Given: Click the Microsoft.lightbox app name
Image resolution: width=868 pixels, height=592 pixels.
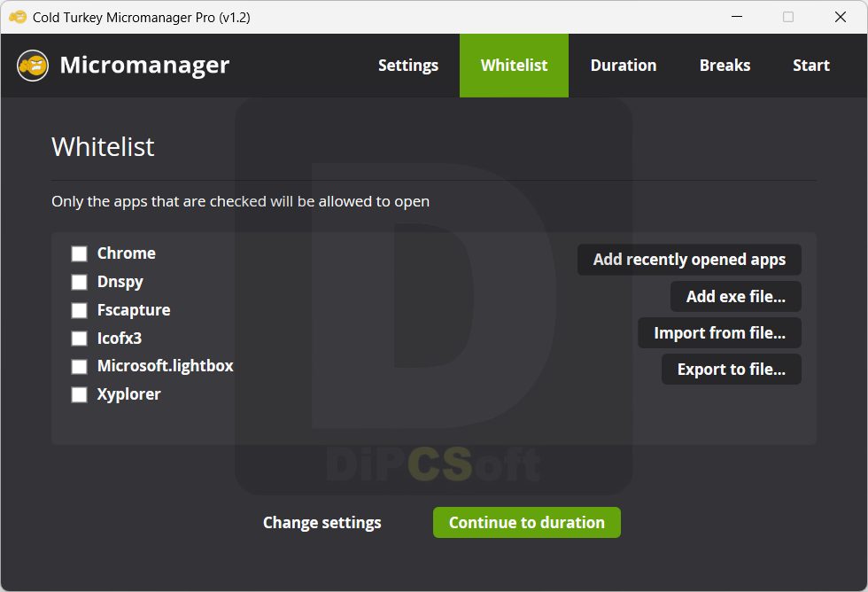Looking at the screenshot, I should pyautogui.click(x=165, y=367).
